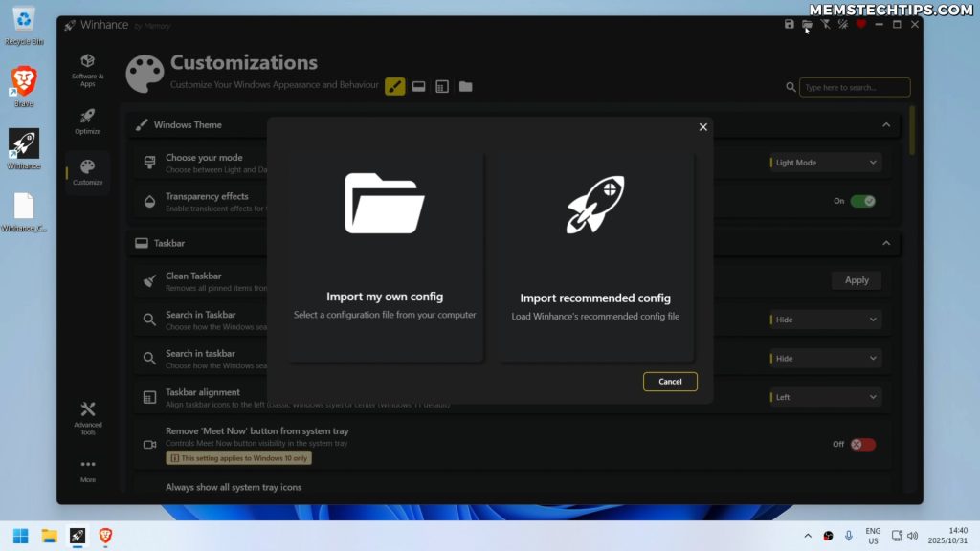The height and width of the screenshot is (551, 980).
Task: Select the Theme customizations brush icon
Action: (x=395, y=86)
